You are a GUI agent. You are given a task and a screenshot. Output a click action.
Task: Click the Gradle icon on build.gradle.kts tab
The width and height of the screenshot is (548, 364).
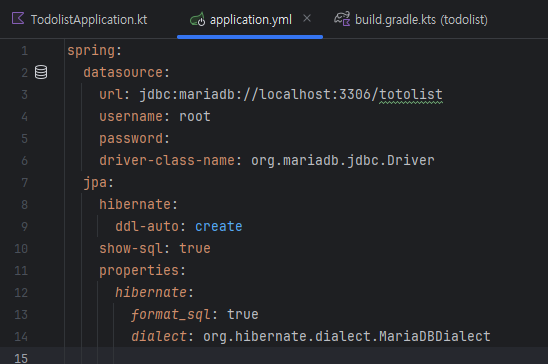coord(342,19)
